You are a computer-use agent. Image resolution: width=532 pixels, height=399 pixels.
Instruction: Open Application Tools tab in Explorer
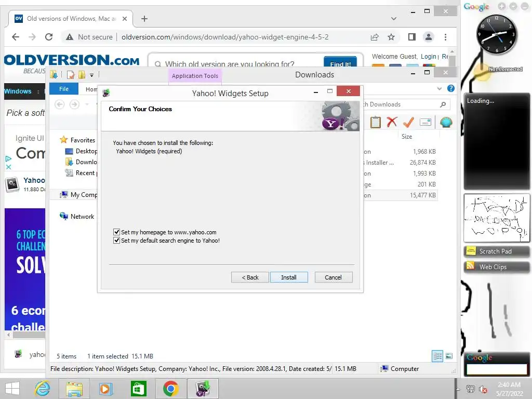(x=195, y=76)
